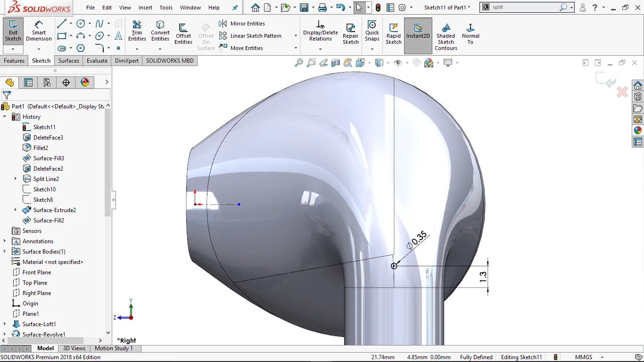Click the Smart Dimension tool

(x=39, y=31)
